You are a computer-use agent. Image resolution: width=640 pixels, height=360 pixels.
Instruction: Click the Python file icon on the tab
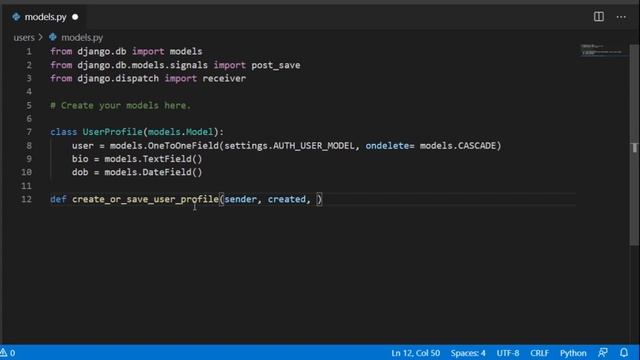tap(16, 17)
